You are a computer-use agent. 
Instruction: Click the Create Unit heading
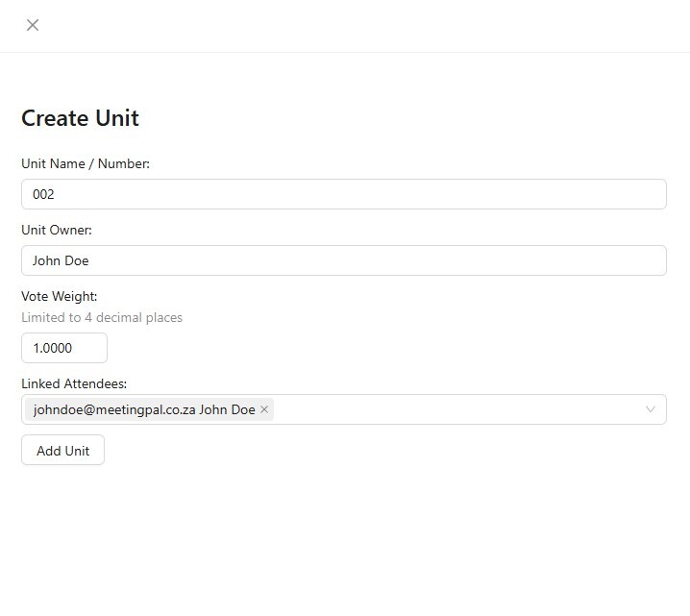pyautogui.click(x=80, y=118)
